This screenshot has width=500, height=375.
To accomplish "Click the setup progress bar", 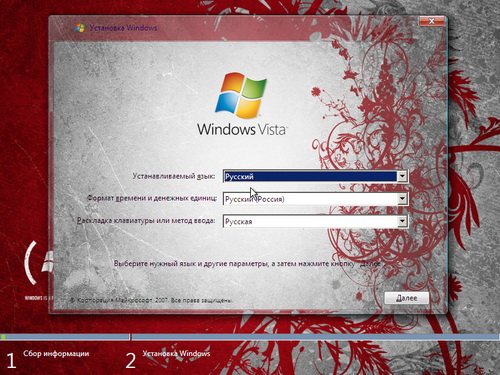I will [250, 337].
